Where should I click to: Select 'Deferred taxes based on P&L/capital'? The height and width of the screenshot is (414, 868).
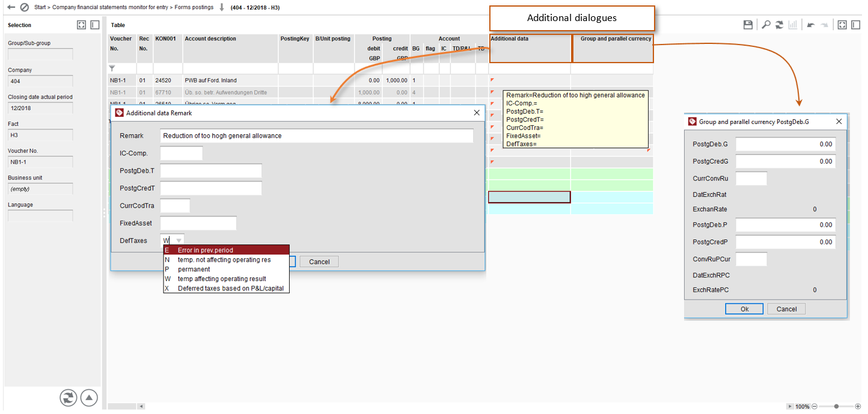tap(227, 288)
